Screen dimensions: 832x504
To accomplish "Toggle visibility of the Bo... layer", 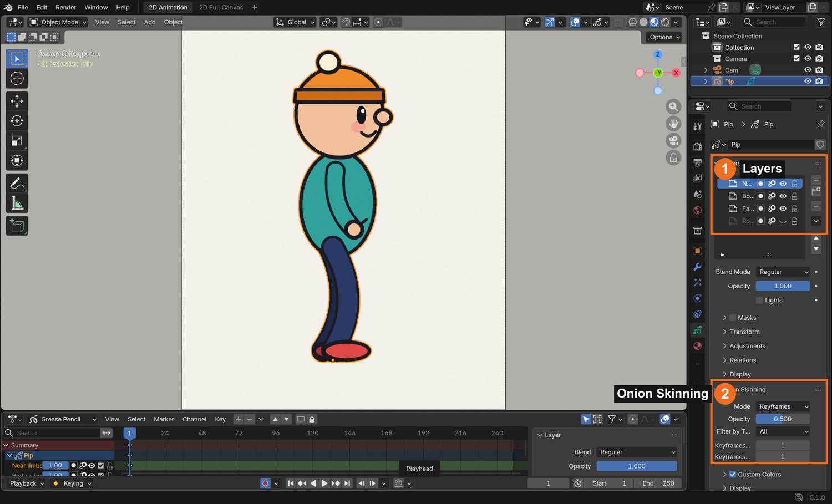I will [x=783, y=196].
